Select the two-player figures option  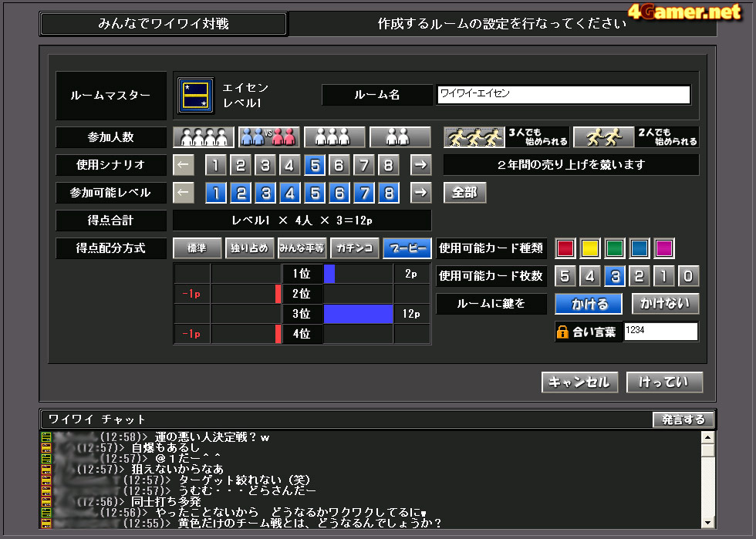coord(400,137)
